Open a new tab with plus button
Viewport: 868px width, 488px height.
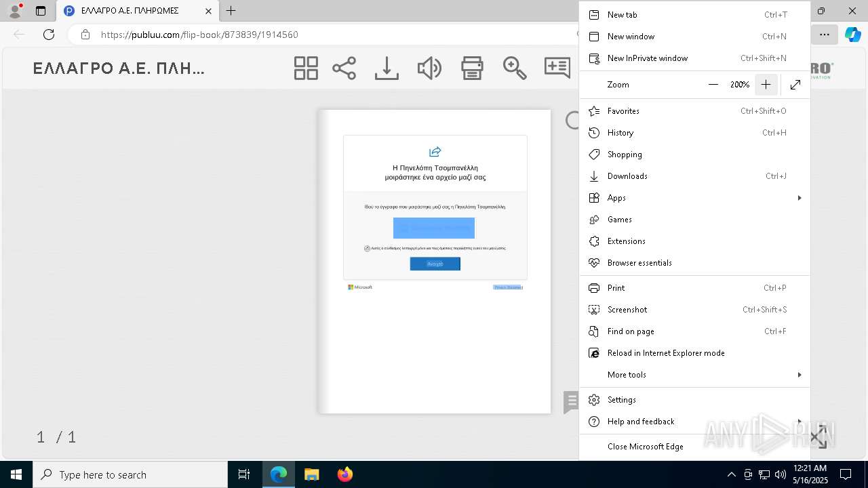[x=231, y=11]
